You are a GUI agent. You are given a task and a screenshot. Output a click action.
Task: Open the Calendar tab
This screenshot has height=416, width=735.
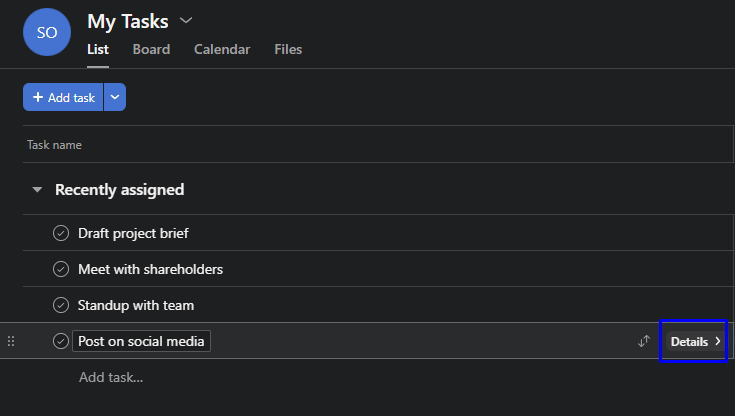click(x=222, y=49)
